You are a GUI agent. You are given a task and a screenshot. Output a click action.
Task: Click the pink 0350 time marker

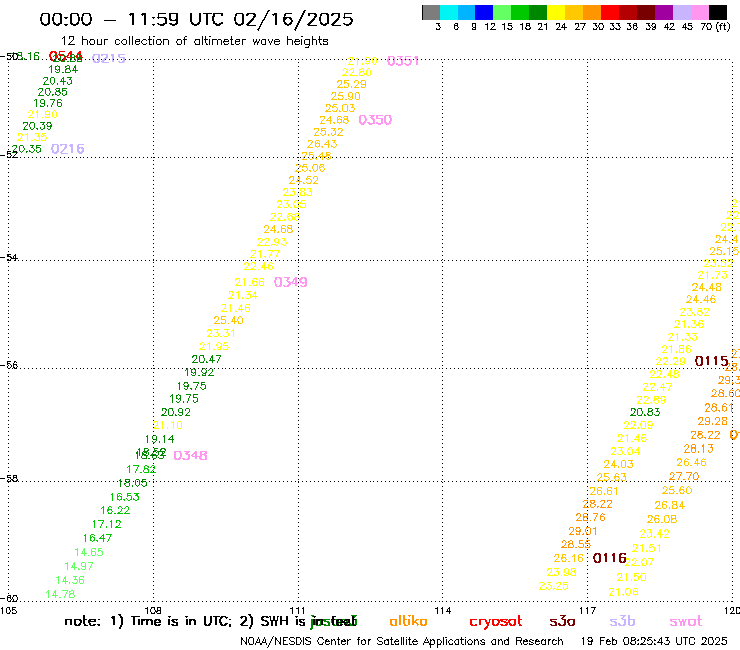click(375, 120)
